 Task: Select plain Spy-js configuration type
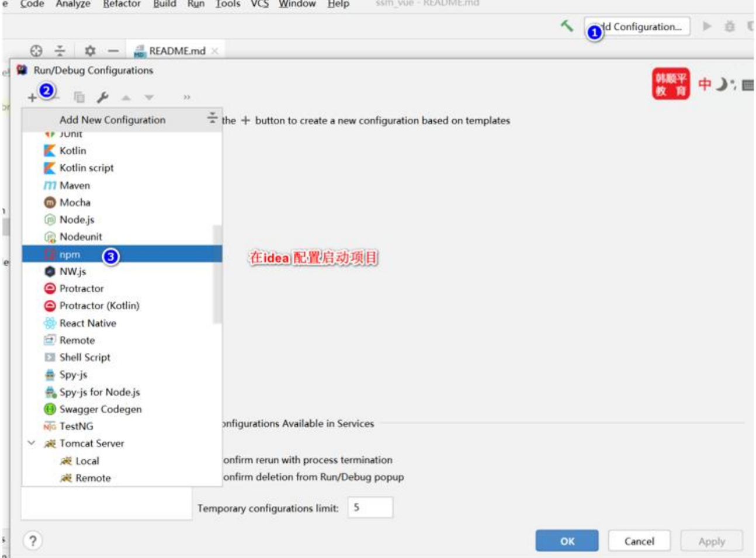pyautogui.click(x=122, y=375)
